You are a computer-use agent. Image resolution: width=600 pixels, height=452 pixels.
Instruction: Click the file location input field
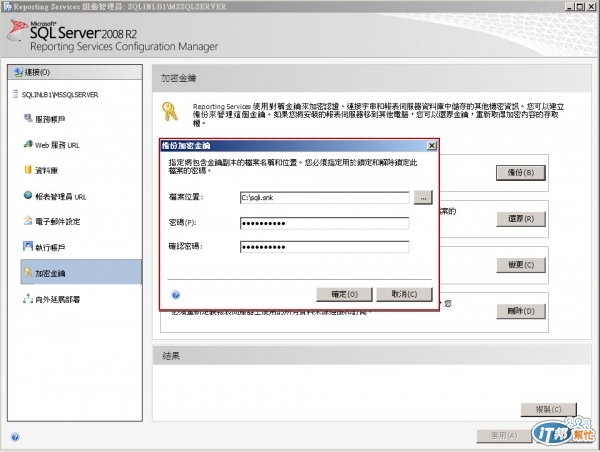pos(324,197)
